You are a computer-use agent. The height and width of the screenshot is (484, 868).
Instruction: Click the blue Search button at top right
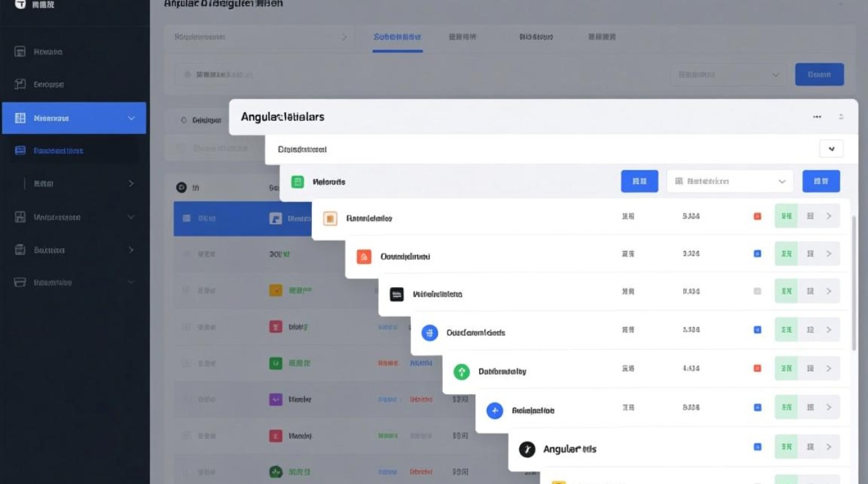click(x=819, y=74)
